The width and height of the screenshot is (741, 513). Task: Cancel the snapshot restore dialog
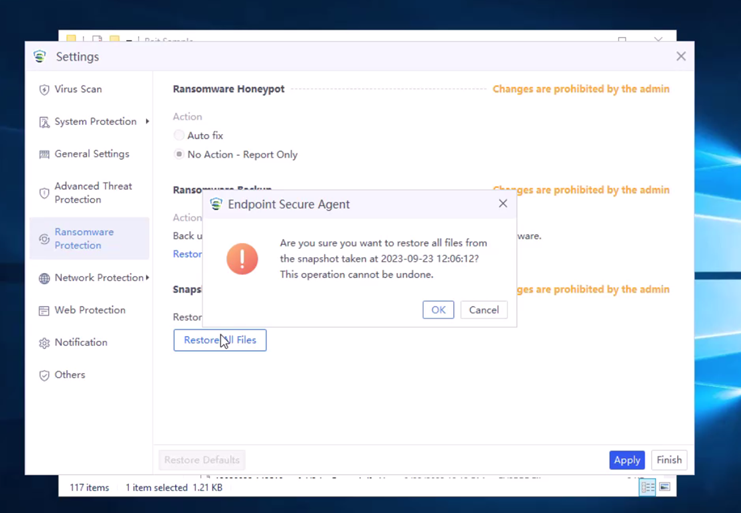(483, 310)
